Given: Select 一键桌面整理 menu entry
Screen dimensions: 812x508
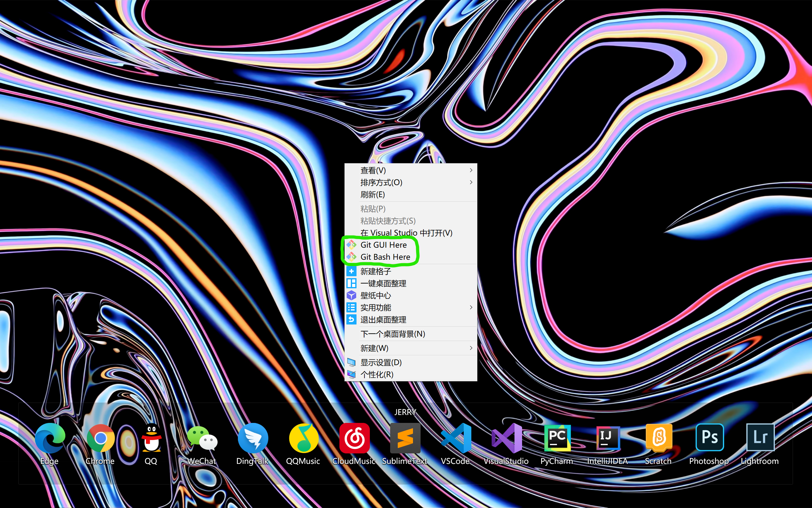Looking at the screenshot, I should [411, 283].
